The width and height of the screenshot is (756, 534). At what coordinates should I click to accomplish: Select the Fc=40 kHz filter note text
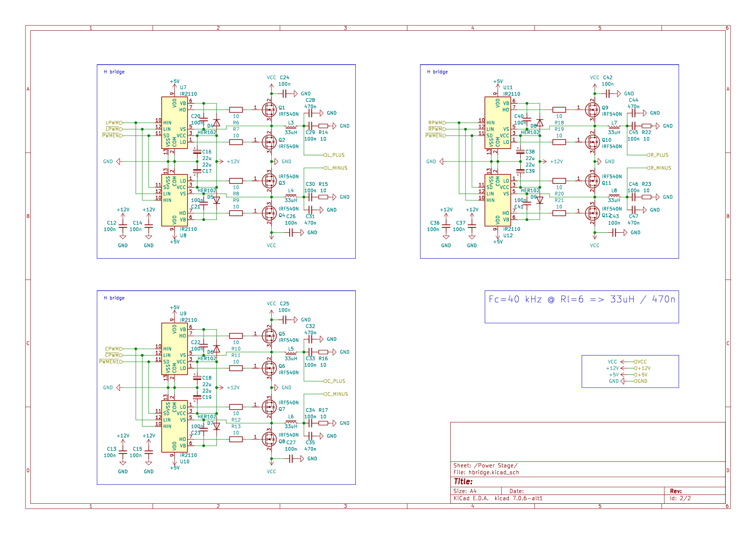[x=582, y=299]
